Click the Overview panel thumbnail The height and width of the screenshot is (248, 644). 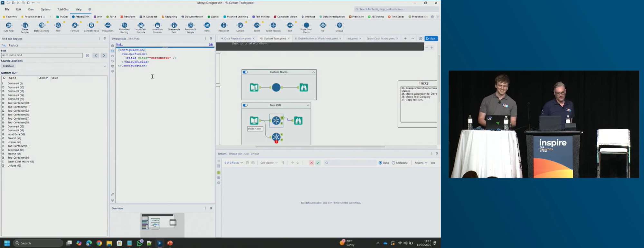coord(163,225)
